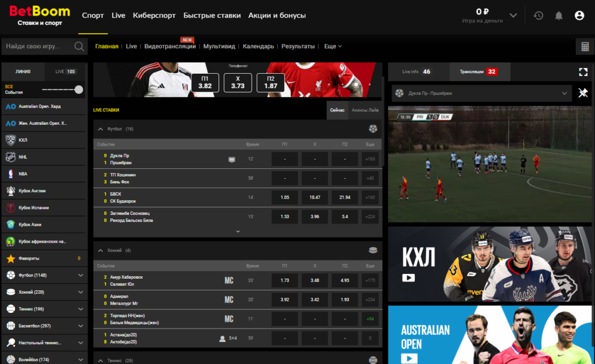Open bet history clock icon
595x364 pixels.
coord(539,16)
